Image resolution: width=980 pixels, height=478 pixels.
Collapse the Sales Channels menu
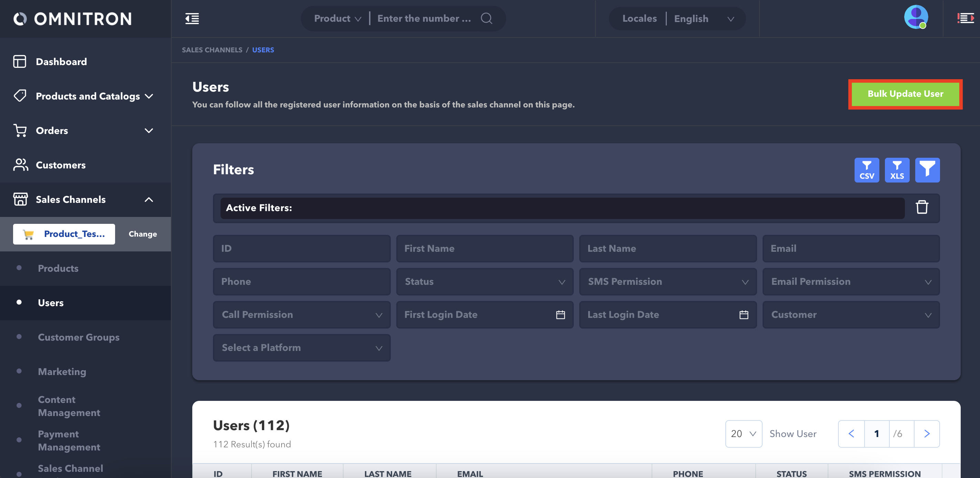[x=149, y=200]
